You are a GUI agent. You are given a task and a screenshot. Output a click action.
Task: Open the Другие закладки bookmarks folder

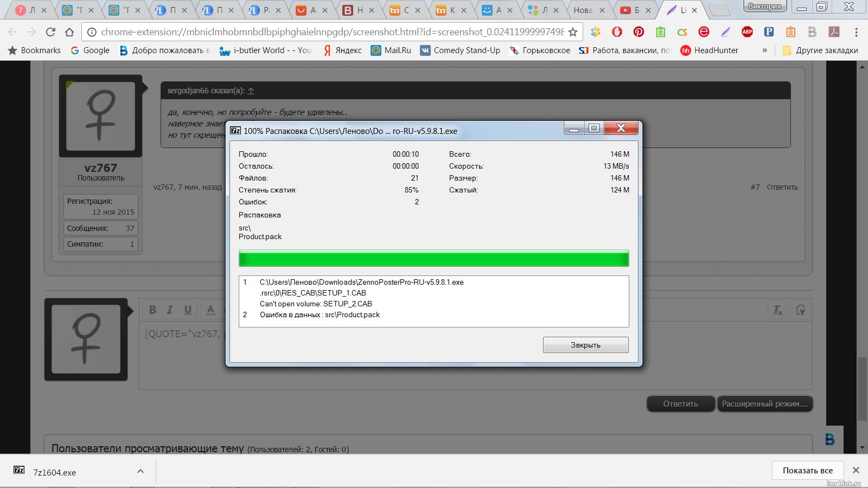click(x=820, y=50)
